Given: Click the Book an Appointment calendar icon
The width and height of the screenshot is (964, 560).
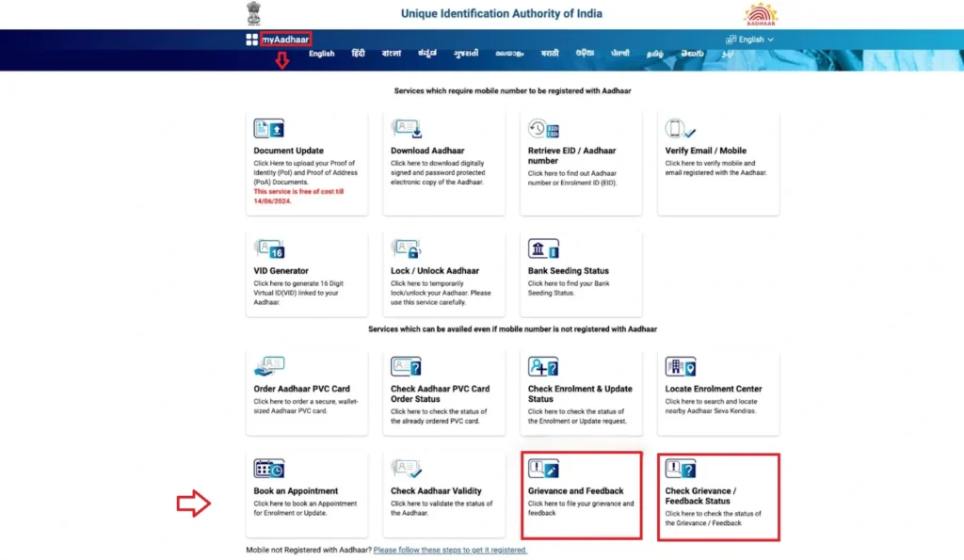Looking at the screenshot, I should (x=268, y=469).
